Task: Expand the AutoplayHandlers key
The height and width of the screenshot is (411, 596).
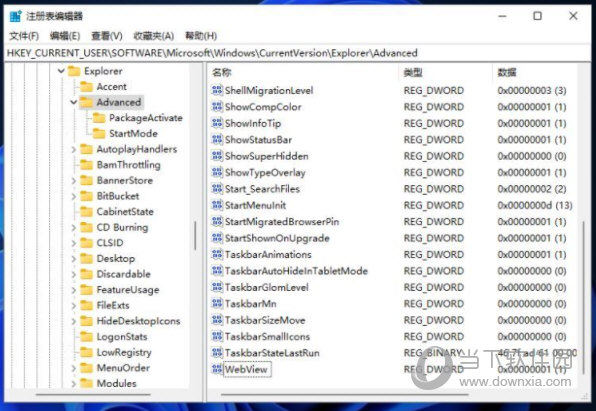Action: [x=74, y=149]
